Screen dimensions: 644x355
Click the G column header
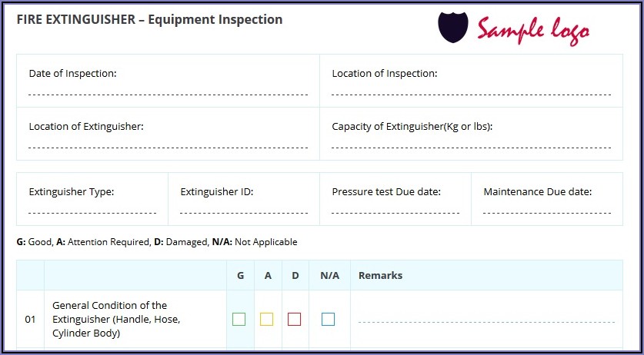pos(240,275)
